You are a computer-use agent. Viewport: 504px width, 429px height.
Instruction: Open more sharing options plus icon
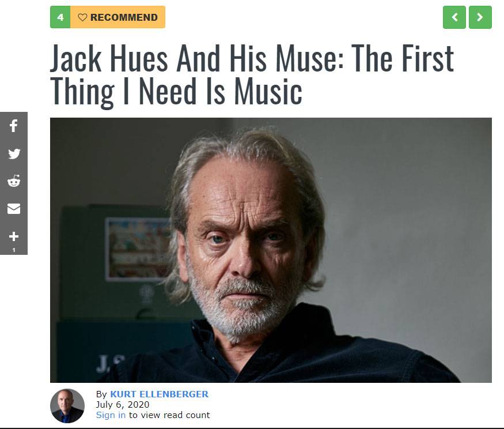(x=13, y=236)
